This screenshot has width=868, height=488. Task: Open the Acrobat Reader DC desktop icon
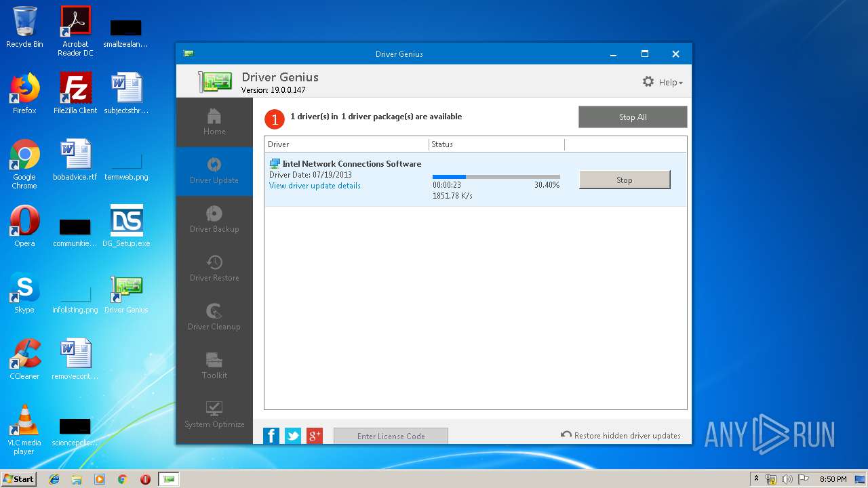click(75, 32)
